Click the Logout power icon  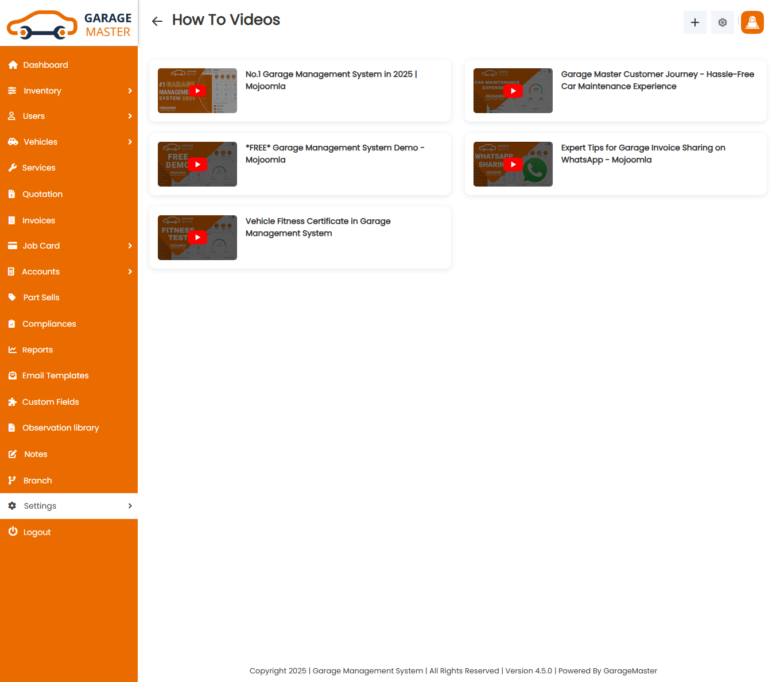tap(13, 532)
